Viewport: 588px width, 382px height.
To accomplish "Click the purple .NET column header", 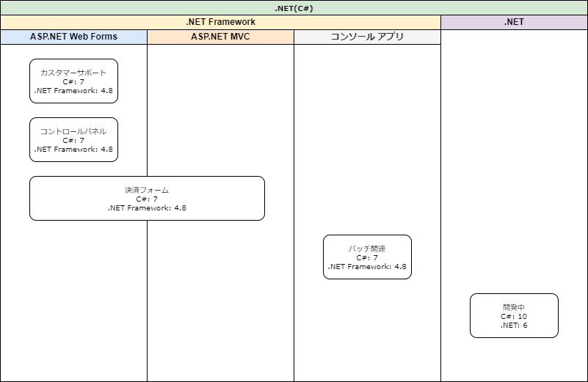I will [514, 22].
